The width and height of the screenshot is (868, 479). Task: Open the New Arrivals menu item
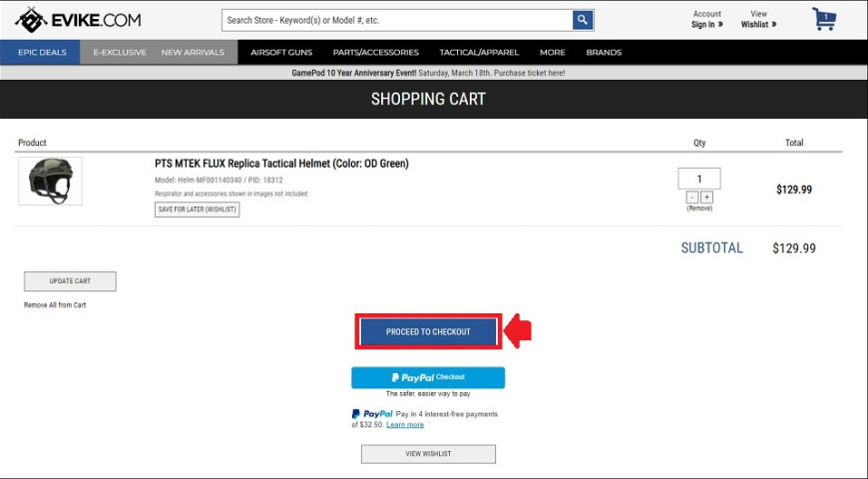(x=193, y=52)
